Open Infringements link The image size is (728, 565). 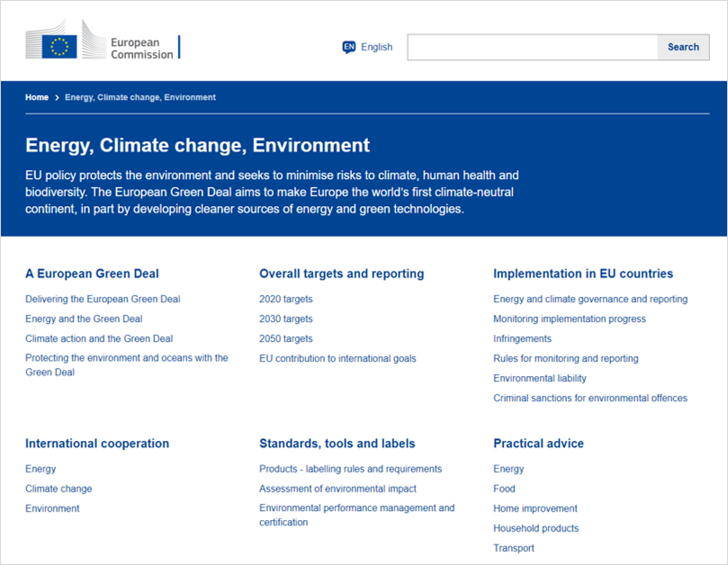(522, 339)
